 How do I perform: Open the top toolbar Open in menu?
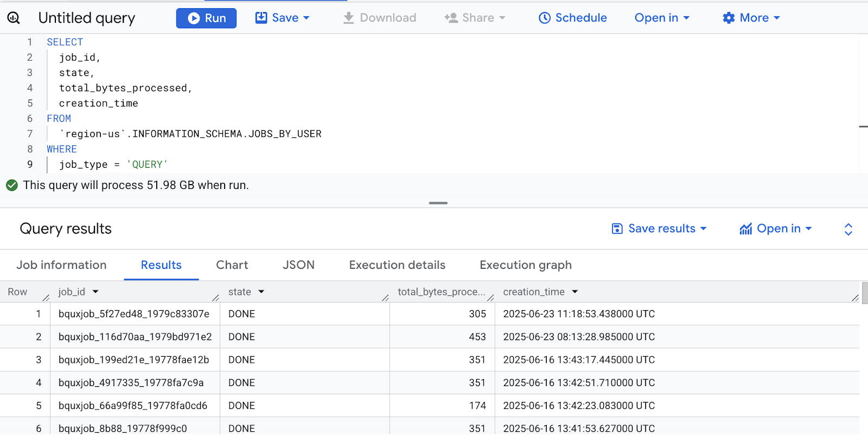pos(662,18)
